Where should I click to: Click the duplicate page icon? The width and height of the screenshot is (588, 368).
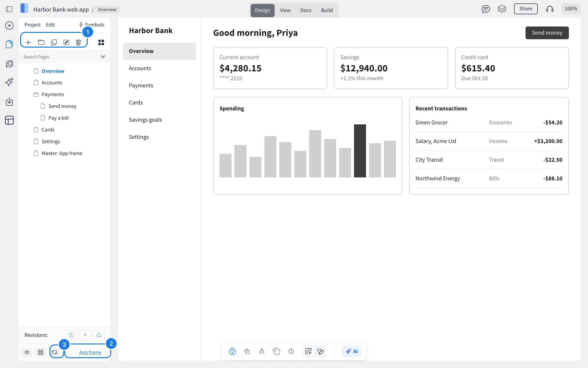pos(54,42)
